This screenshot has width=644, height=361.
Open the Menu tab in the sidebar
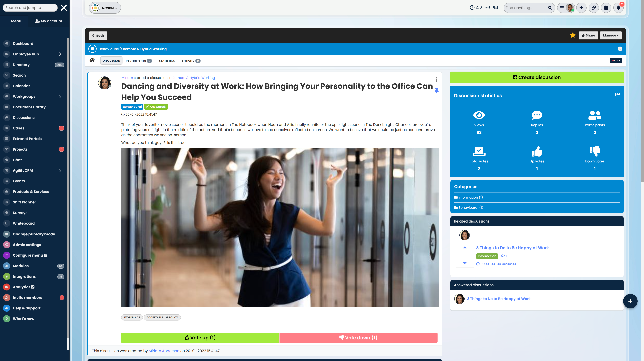14,21
